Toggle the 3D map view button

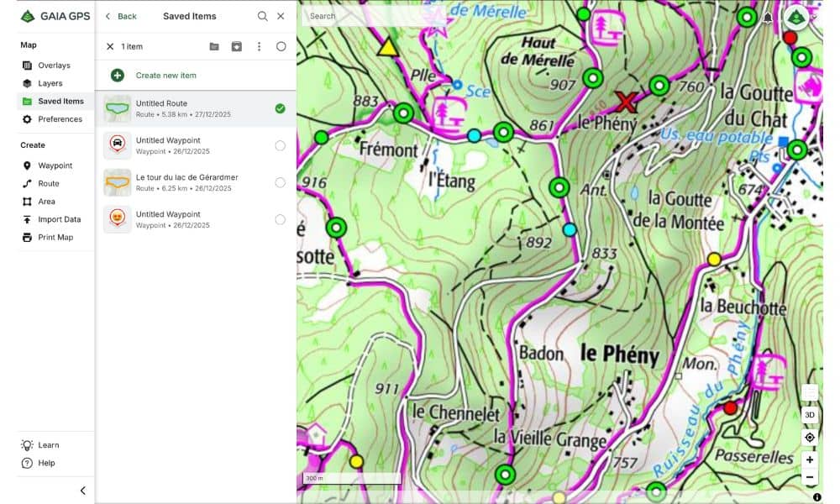(810, 415)
